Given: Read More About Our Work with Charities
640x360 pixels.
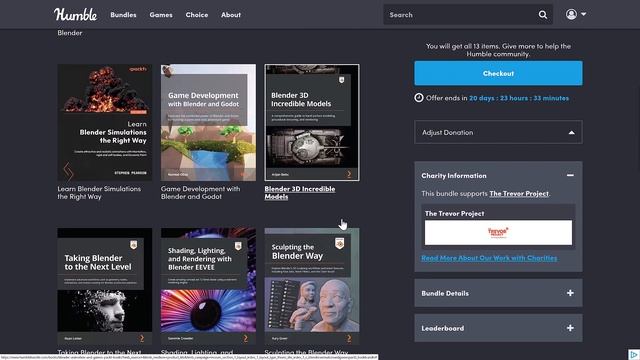Looking at the screenshot, I should point(489,258).
